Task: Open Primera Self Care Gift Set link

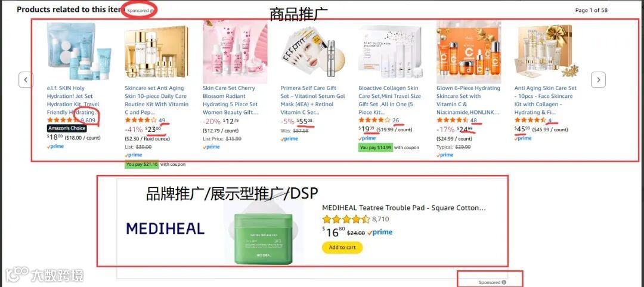Action: tap(311, 100)
